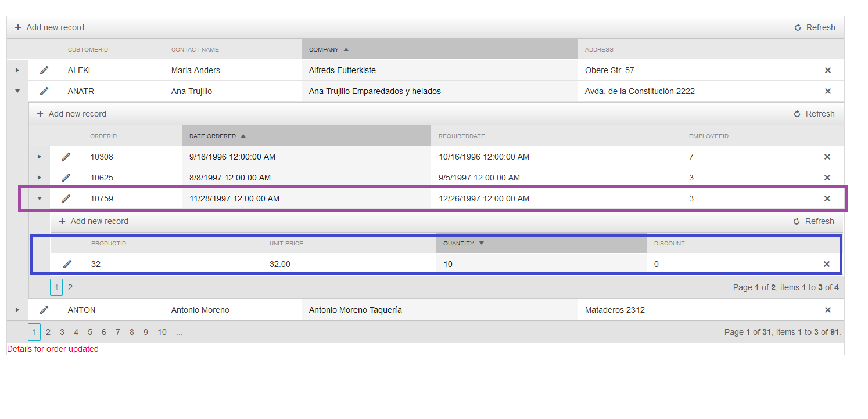Screen dimensions: 868x419
Task: Delete order 10759 with X icon
Action: tap(827, 198)
